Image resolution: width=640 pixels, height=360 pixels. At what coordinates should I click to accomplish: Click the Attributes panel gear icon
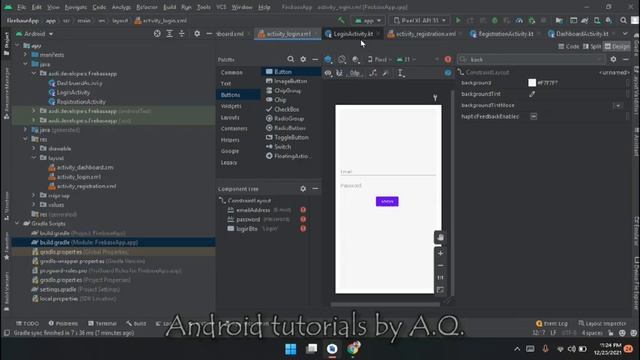(x=613, y=60)
